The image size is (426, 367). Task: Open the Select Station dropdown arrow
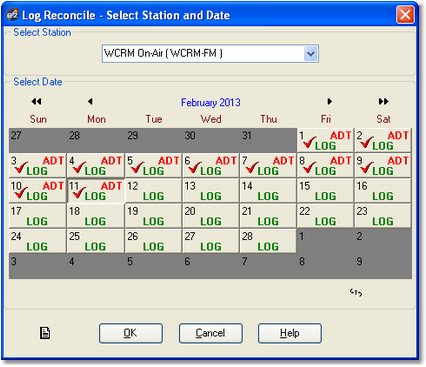pos(311,53)
